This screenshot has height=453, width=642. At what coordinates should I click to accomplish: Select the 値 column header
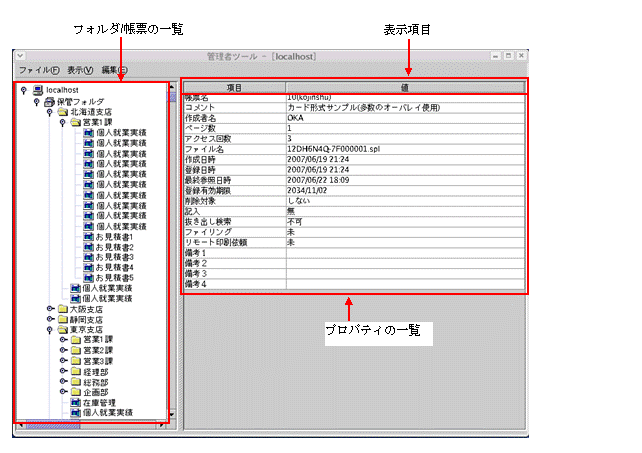405,88
